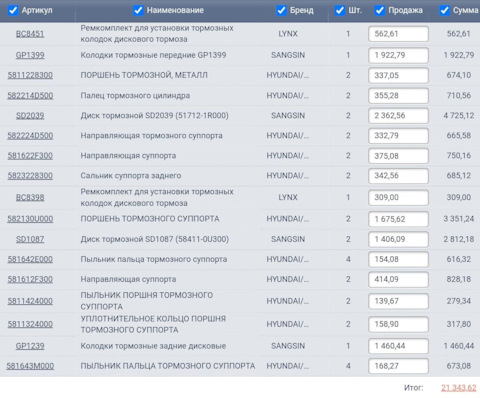Click sum value 2 812,18

tap(459, 239)
